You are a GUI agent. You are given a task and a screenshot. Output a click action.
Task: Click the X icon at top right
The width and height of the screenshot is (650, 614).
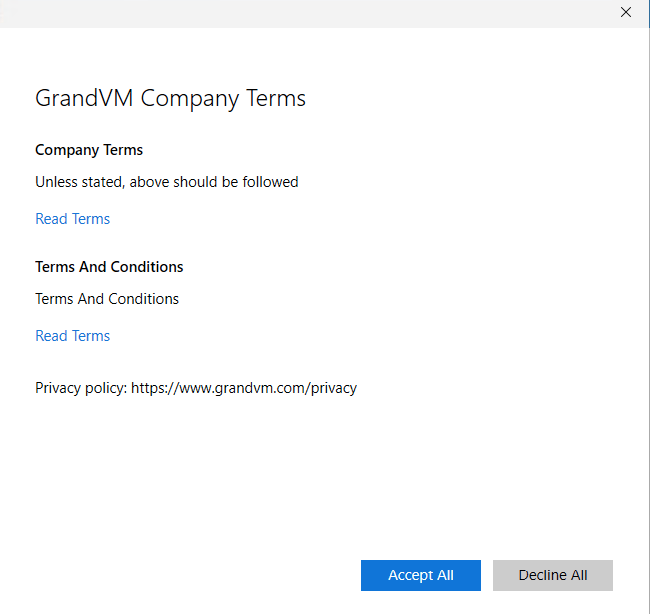tap(626, 12)
